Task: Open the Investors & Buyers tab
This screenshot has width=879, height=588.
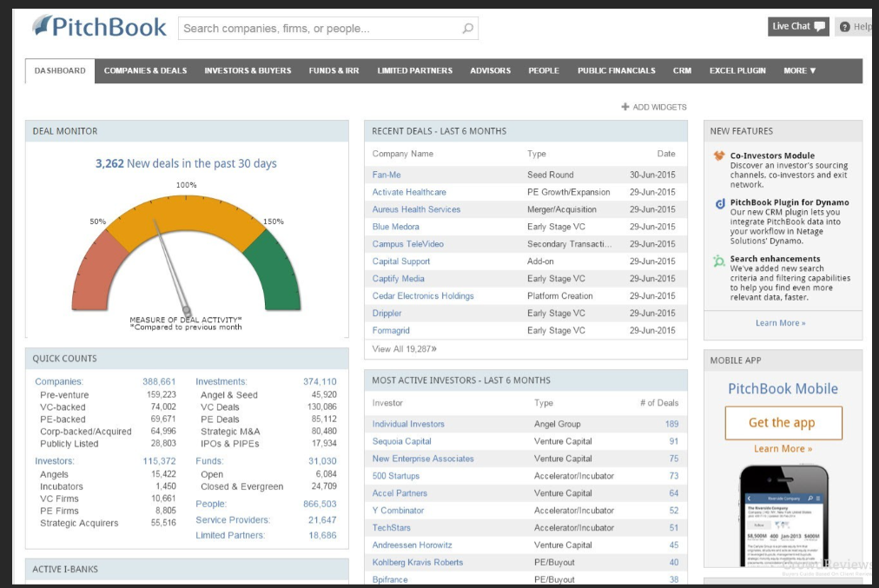Action: [248, 70]
